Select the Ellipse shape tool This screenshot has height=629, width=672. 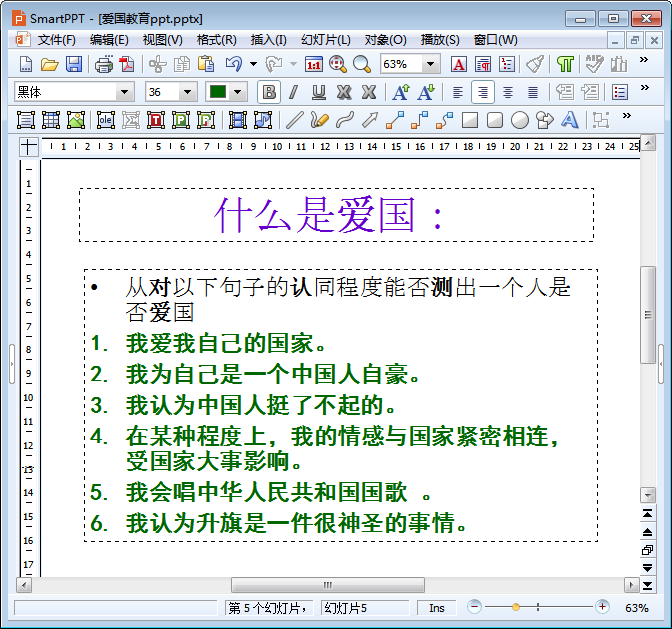coord(519,120)
